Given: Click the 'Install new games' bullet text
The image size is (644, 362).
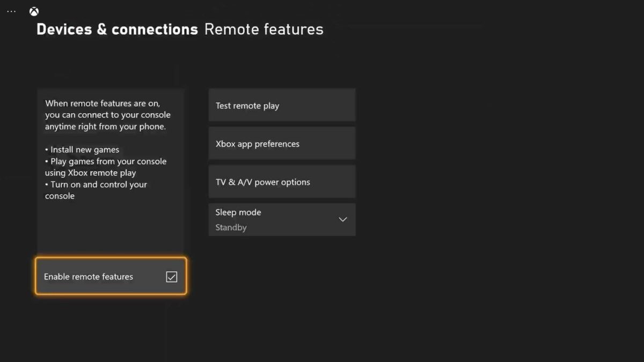Looking at the screenshot, I should [x=82, y=150].
